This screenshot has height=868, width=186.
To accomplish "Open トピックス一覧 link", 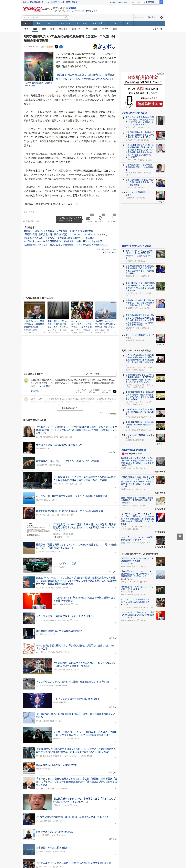I will (x=155, y=29).
